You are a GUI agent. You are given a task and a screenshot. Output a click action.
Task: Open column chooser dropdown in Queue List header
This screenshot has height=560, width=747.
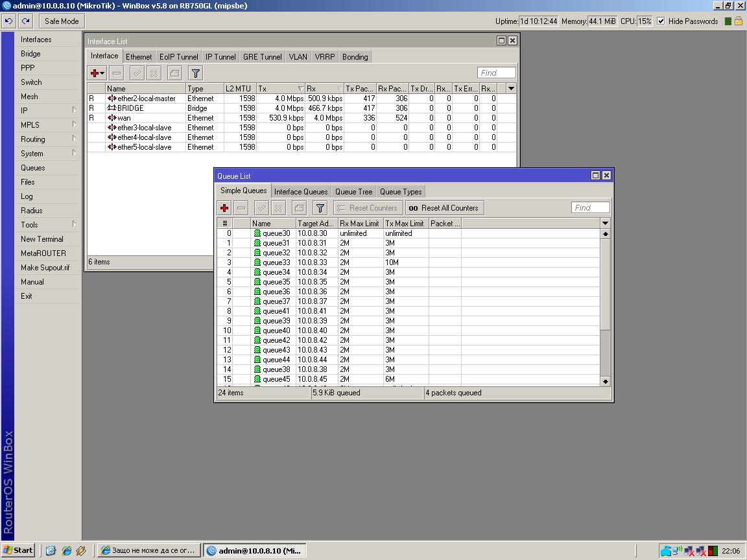605,224
